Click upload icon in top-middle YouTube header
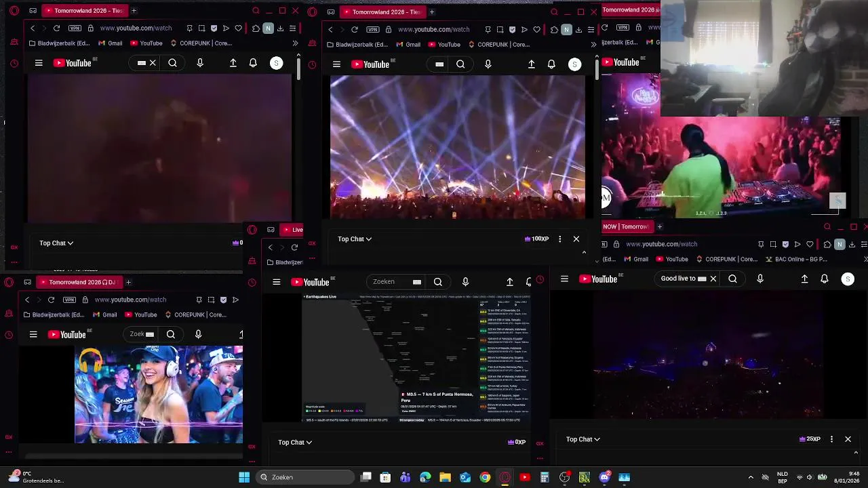868x488 pixels. [531, 64]
